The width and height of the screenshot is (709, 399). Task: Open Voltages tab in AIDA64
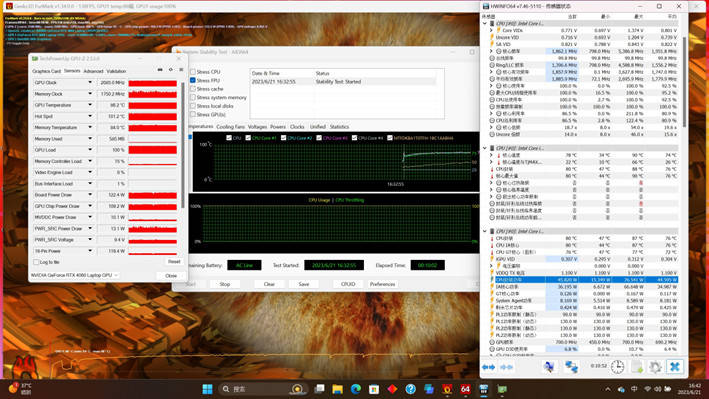[x=257, y=127]
